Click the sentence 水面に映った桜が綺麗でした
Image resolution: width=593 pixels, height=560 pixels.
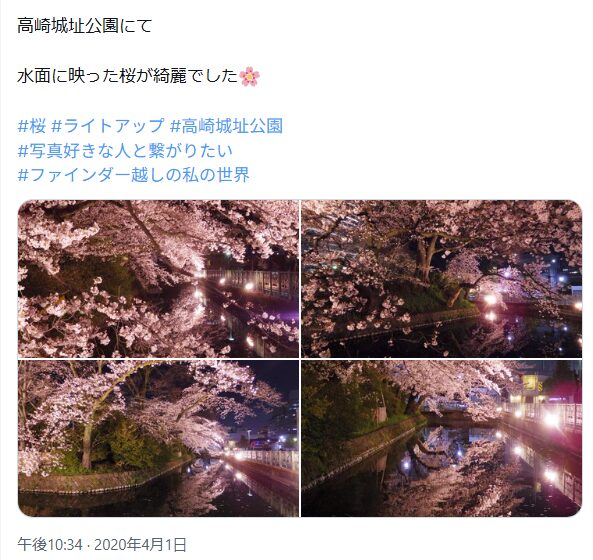pos(127,76)
